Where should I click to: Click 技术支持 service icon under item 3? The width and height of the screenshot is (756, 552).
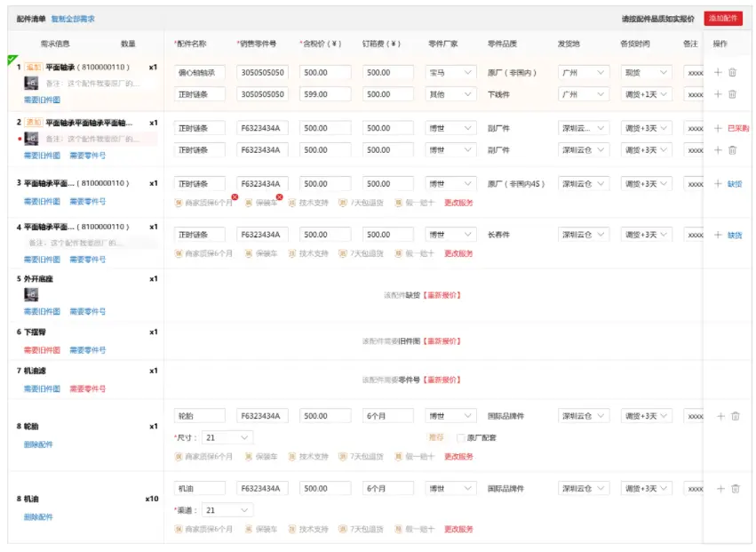pyautogui.click(x=291, y=203)
